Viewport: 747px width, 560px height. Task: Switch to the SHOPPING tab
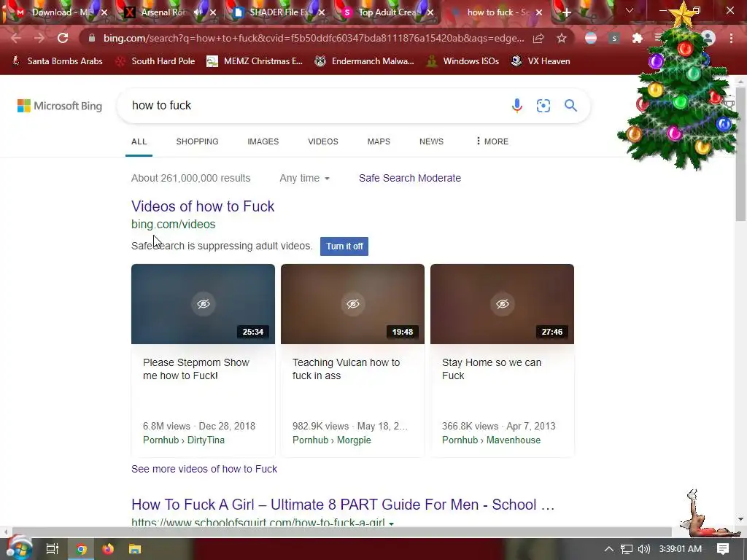(197, 141)
